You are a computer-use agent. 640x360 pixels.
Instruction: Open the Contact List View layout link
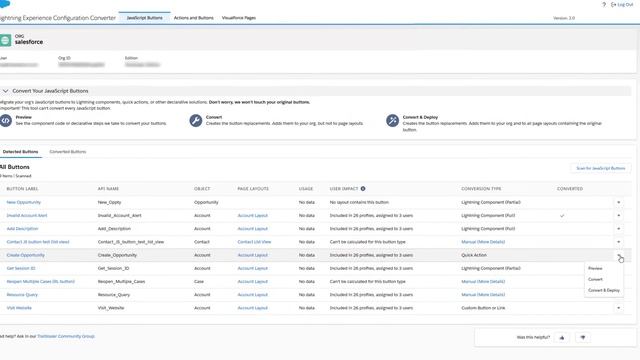254,242
